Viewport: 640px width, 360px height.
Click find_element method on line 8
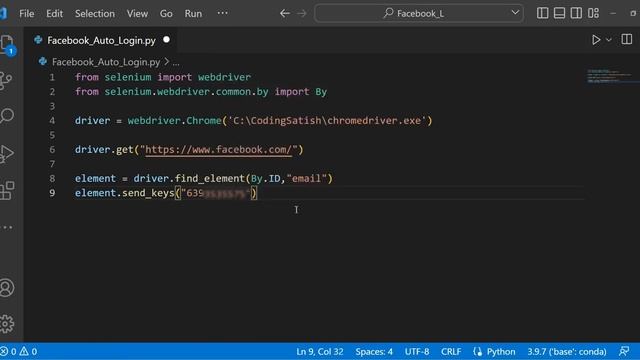click(x=209, y=178)
